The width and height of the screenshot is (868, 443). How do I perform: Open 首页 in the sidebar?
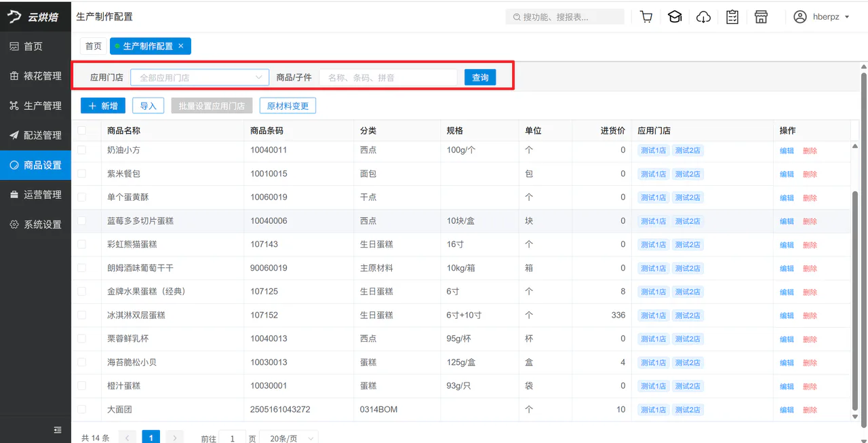[x=35, y=46]
